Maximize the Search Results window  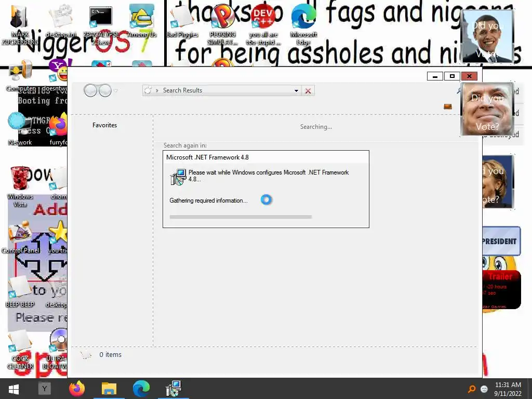coord(452,76)
